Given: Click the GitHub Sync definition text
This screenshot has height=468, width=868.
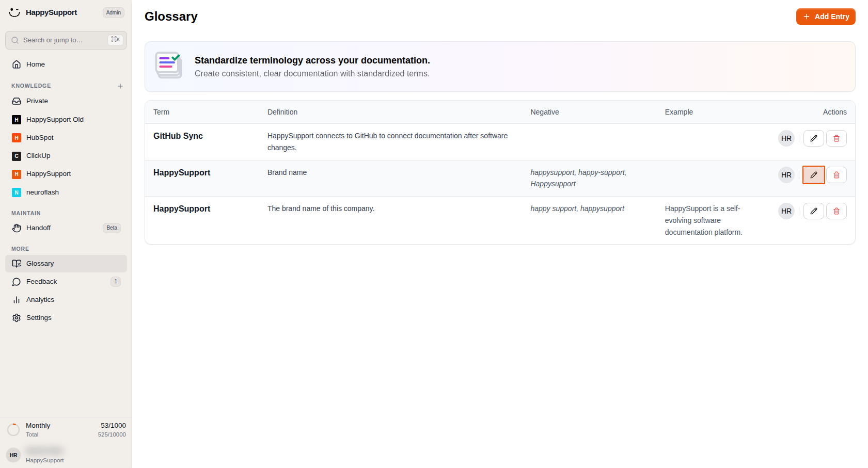Looking at the screenshot, I should (387, 142).
